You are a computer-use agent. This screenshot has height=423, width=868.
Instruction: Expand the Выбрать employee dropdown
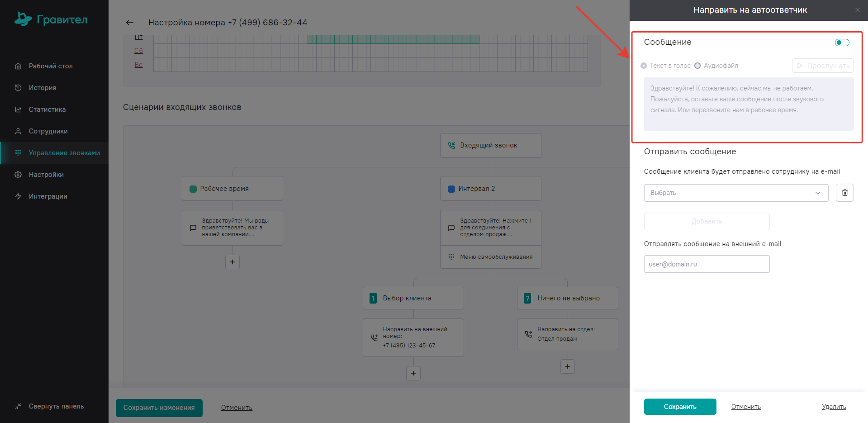[x=735, y=193]
